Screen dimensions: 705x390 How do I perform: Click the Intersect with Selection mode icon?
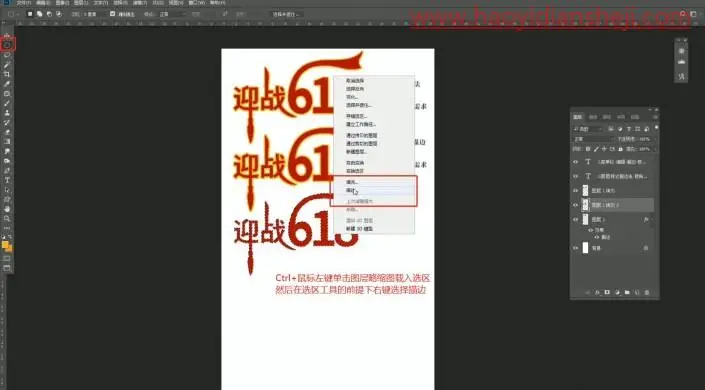click(x=58, y=14)
